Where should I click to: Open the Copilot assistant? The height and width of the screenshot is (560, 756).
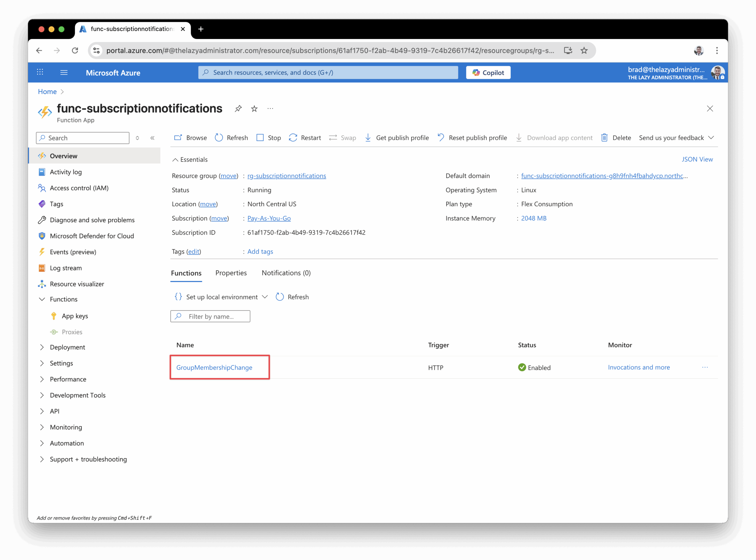[488, 72]
